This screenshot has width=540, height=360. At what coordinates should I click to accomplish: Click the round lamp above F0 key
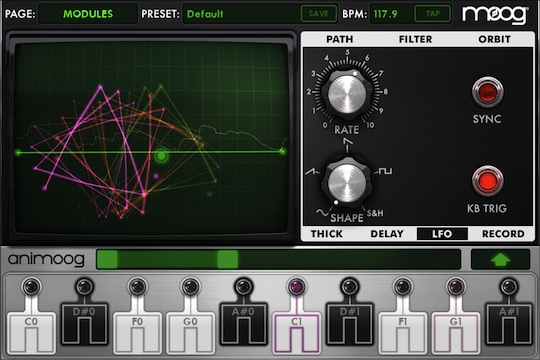pos(137,287)
